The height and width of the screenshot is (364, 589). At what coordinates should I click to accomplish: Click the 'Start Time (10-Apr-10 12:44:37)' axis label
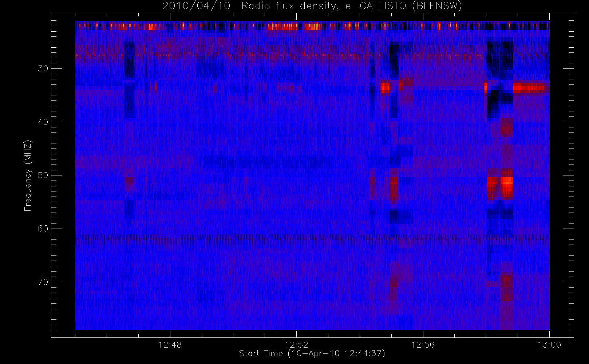click(x=312, y=353)
